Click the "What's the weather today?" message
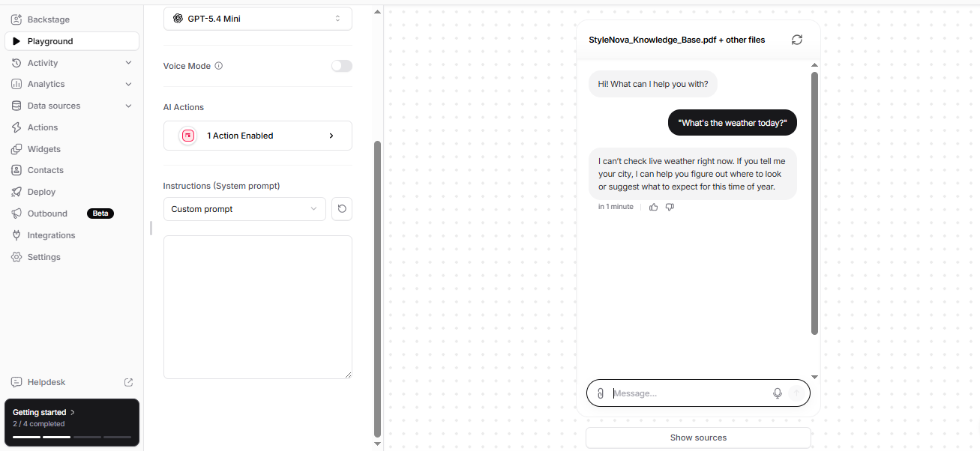980x451 pixels. (733, 123)
